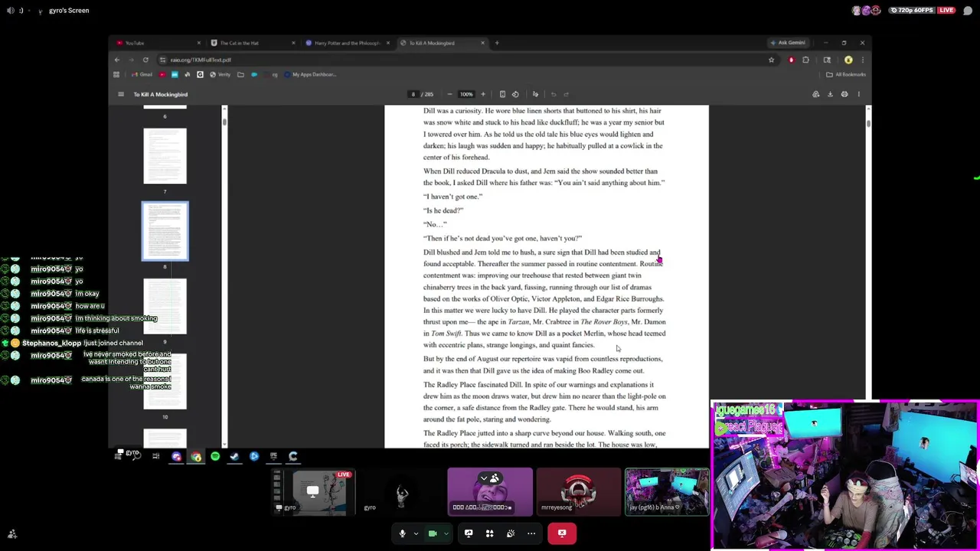Image resolution: width=980 pixels, height=551 pixels.
Task: Collapse the participants strip with chevron
Action: click(484, 479)
